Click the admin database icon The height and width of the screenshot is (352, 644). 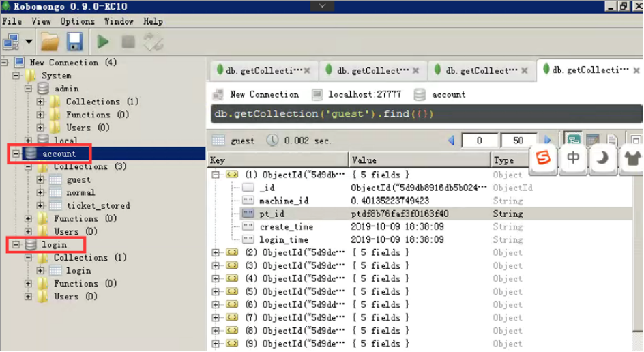43,88
